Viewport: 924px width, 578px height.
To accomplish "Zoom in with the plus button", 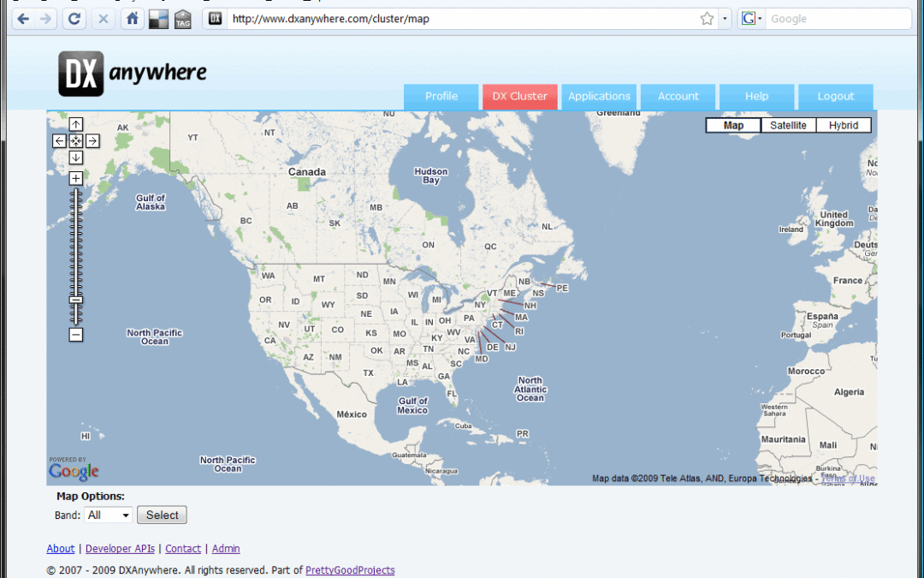I will (76, 178).
